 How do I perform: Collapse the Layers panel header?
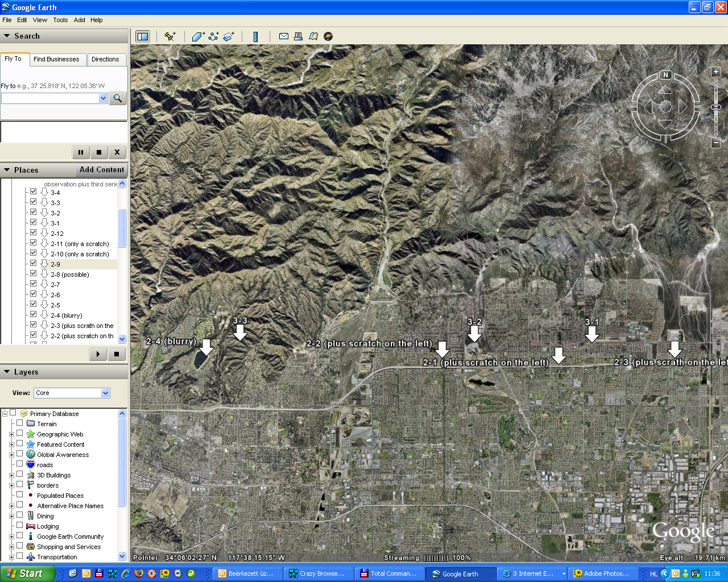[x=64, y=372]
